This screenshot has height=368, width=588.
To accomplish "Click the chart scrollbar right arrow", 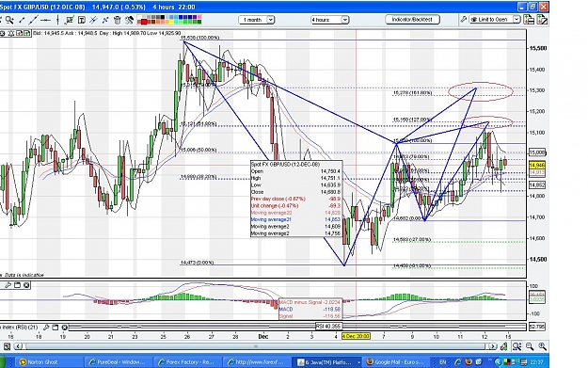I will click(493, 346).
